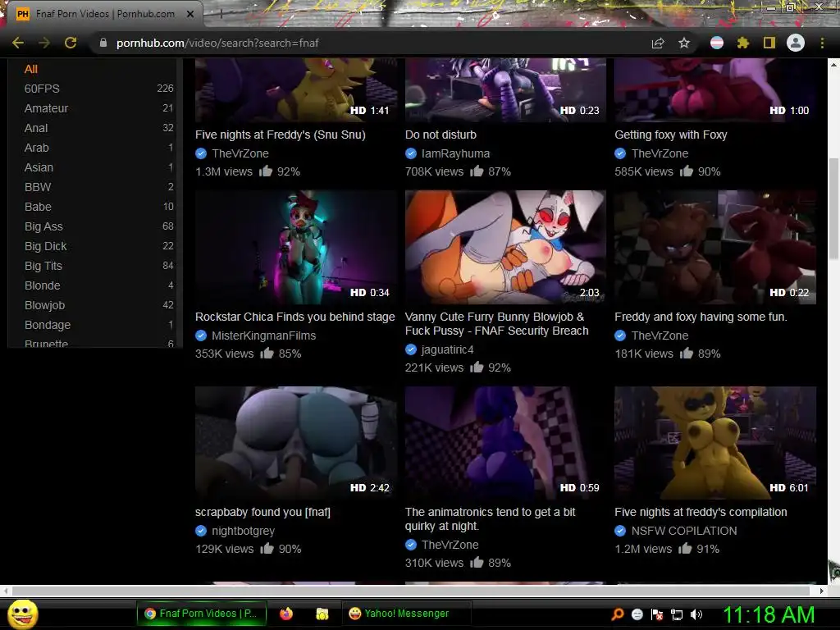This screenshot has height=630, width=840.
Task: Visit uploader jaguatiric4's channel
Action: tap(447, 349)
